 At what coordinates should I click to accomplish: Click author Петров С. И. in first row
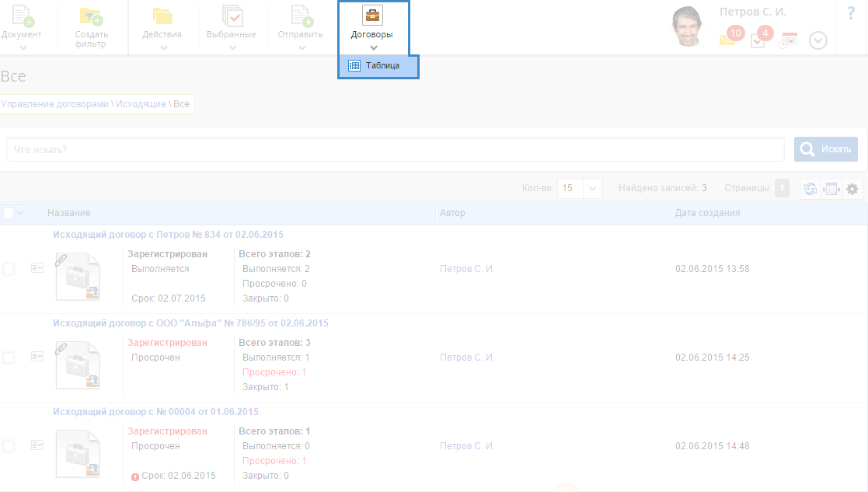tap(467, 269)
